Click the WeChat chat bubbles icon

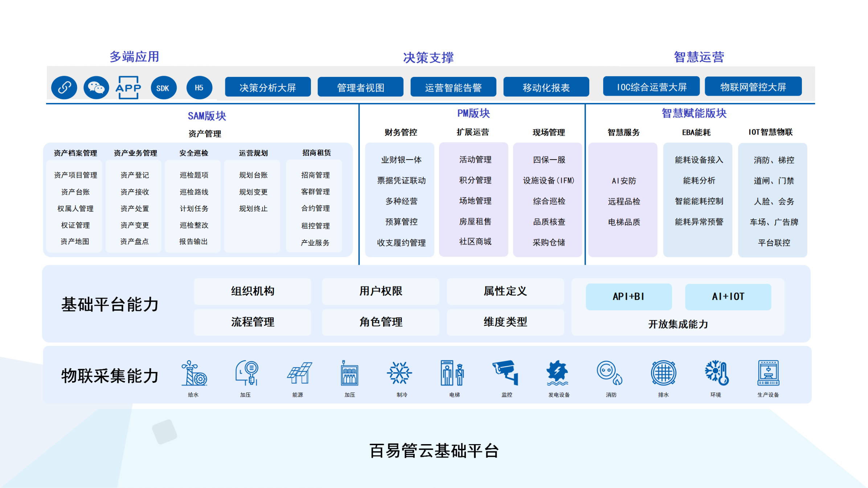coord(96,87)
